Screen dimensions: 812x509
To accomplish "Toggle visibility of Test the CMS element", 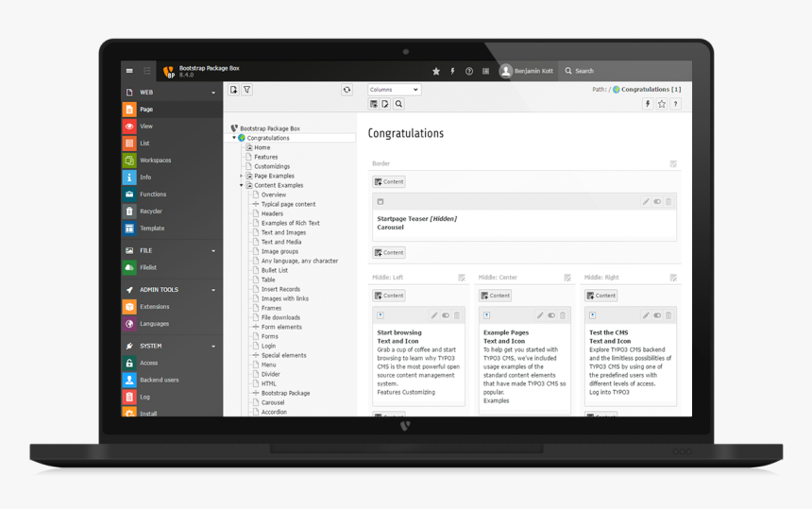I will [657, 315].
